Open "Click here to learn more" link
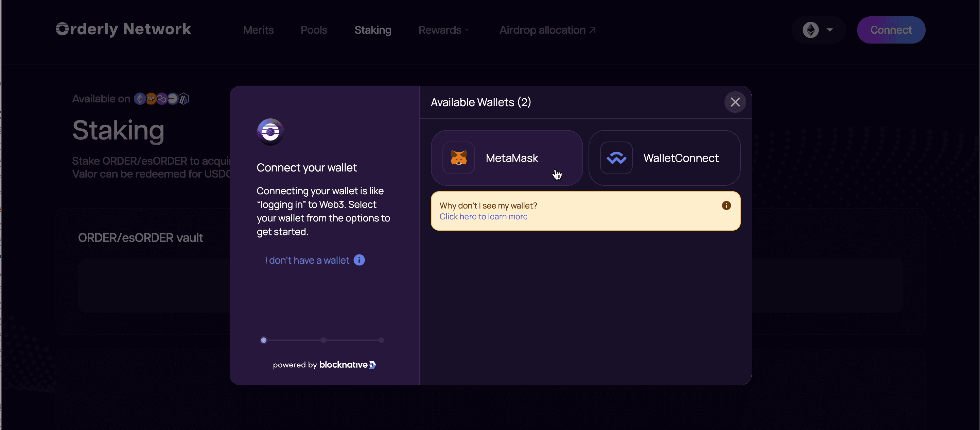 coord(483,217)
